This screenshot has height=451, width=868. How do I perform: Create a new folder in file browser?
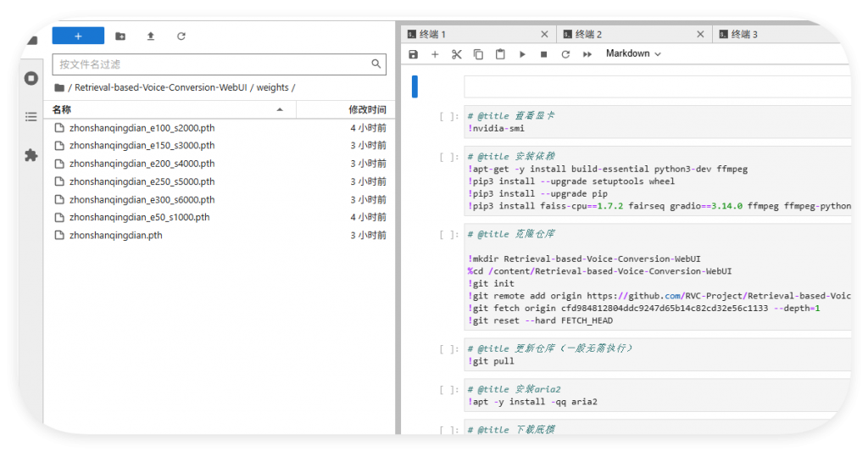(120, 36)
